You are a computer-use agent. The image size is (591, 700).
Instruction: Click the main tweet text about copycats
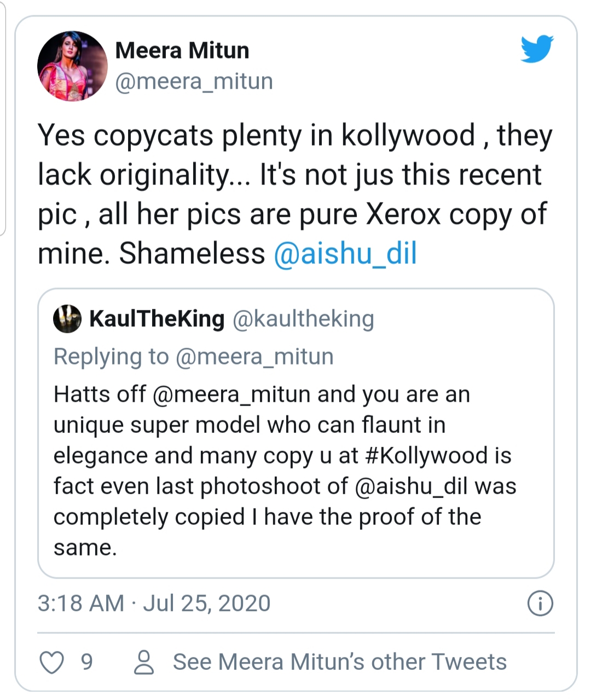[295, 194]
